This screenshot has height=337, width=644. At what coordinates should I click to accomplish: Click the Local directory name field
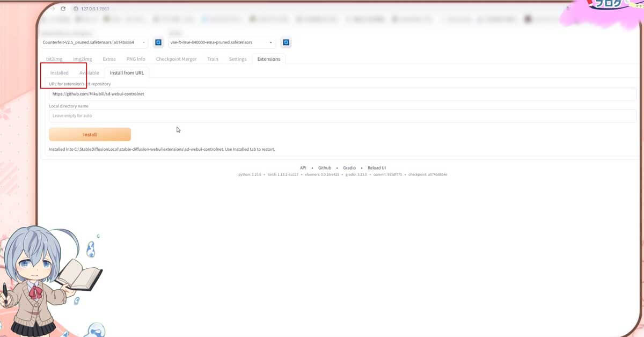(x=215, y=115)
